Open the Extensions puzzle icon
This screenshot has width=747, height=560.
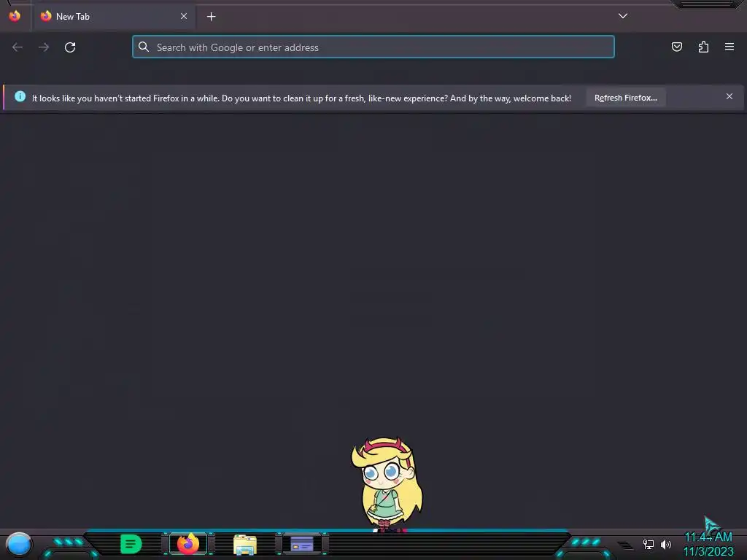[703, 47]
